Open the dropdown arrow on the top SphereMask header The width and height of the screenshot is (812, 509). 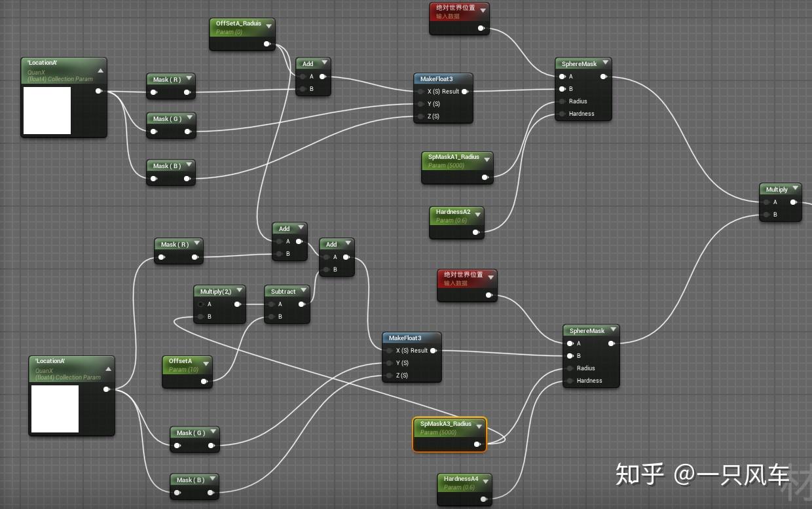click(604, 63)
